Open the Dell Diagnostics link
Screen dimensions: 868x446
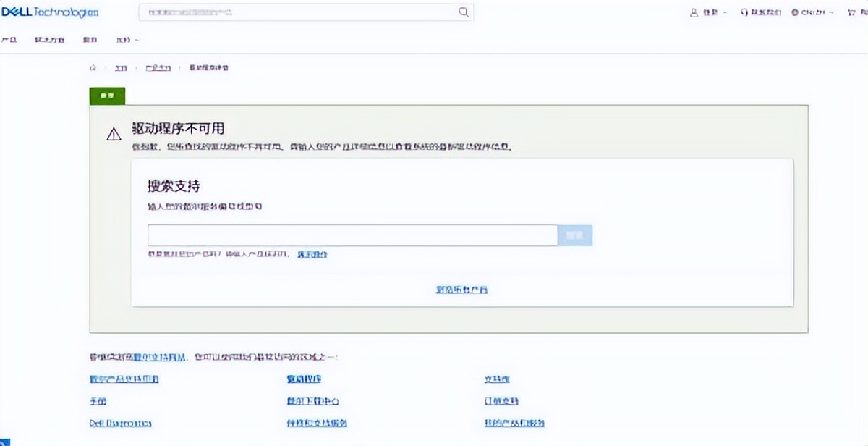click(119, 423)
